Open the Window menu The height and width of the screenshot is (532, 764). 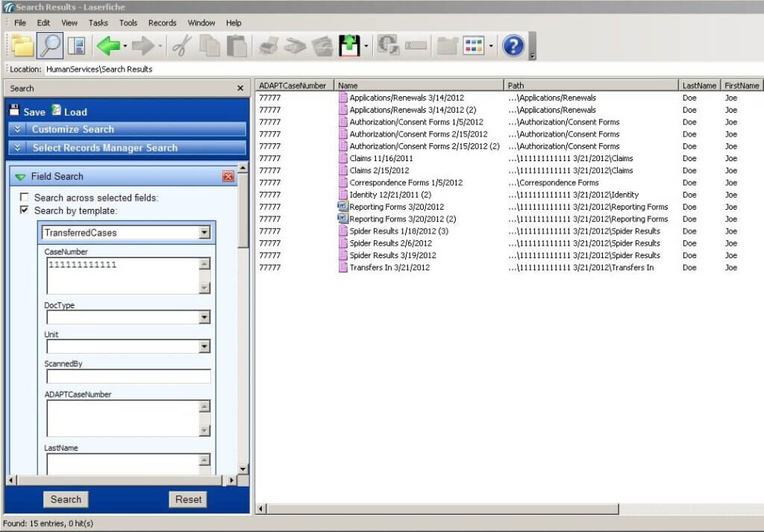click(x=201, y=23)
